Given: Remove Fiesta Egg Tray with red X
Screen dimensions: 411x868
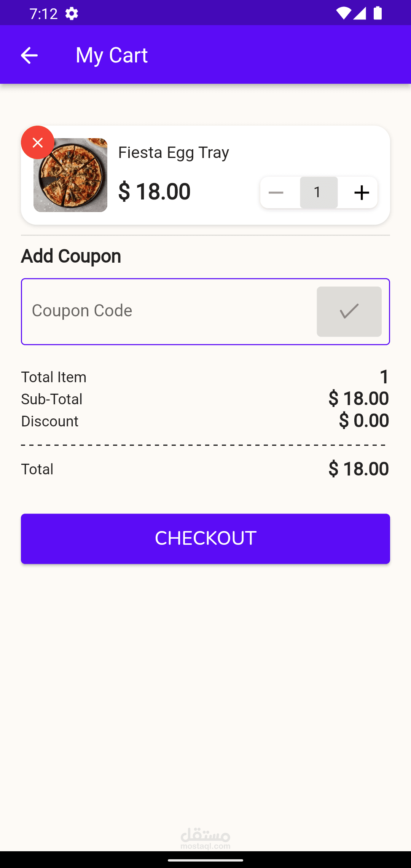Looking at the screenshot, I should [x=38, y=142].
